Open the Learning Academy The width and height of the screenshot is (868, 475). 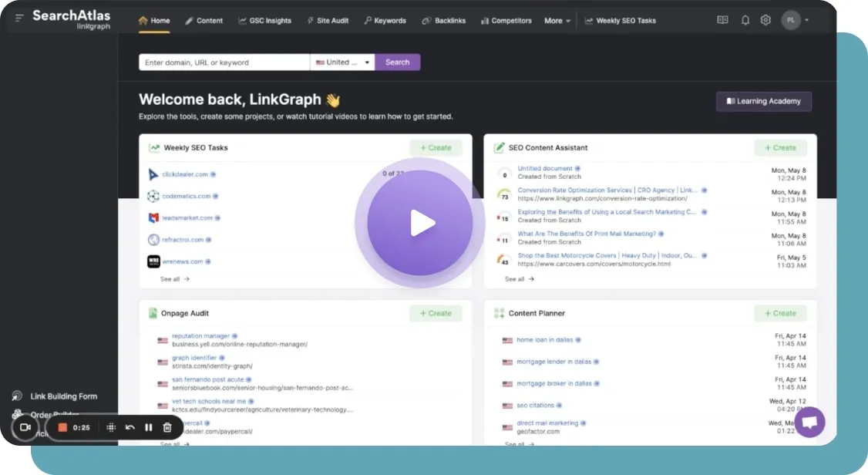tap(763, 101)
